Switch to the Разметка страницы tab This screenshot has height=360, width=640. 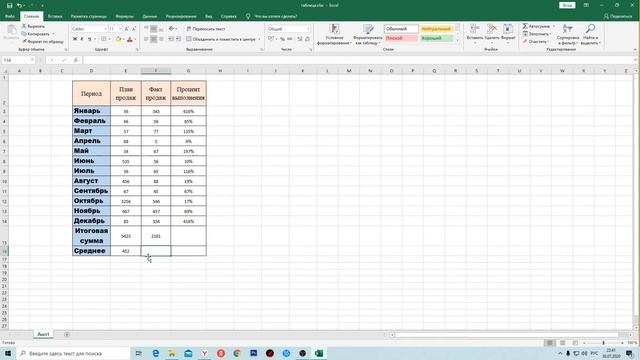coord(89,16)
